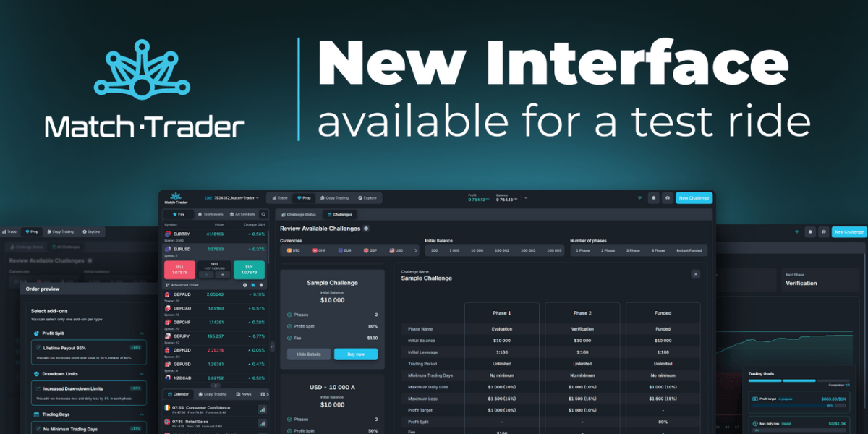Collapse the Profit Split add-ons section
The image size is (868, 434).
142,333
